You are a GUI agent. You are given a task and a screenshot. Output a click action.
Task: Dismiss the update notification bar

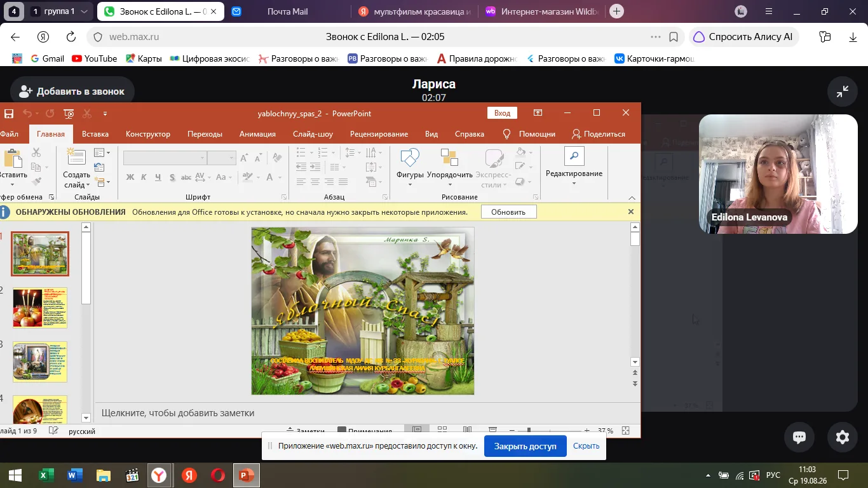click(631, 212)
